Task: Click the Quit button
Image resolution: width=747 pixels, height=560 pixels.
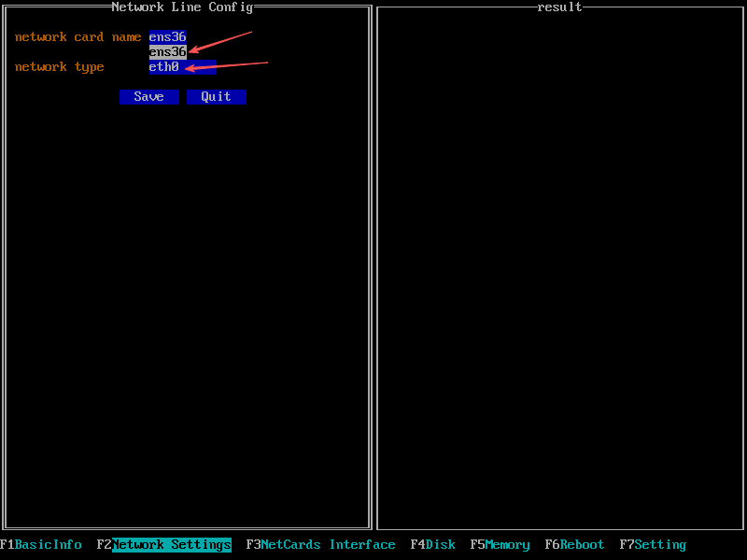Action: pos(216,97)
